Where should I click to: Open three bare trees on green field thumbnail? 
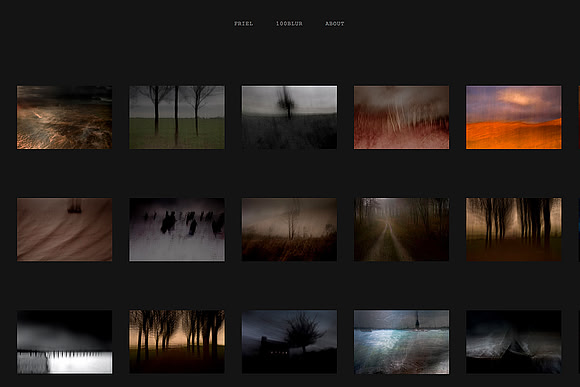(x=177, y=117)
